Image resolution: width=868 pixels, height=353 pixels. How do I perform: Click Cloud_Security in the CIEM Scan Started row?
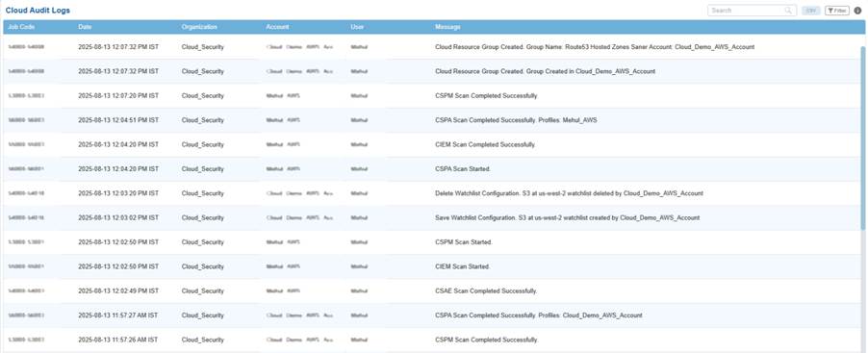(x=203, y=266)
